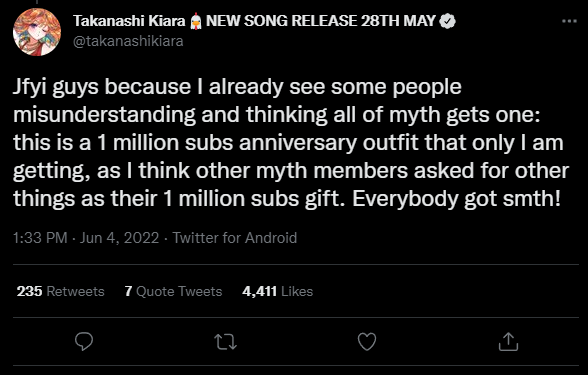The image size is (588, 375).
Task: Click the verified checkmark badge
Action: 447,21
